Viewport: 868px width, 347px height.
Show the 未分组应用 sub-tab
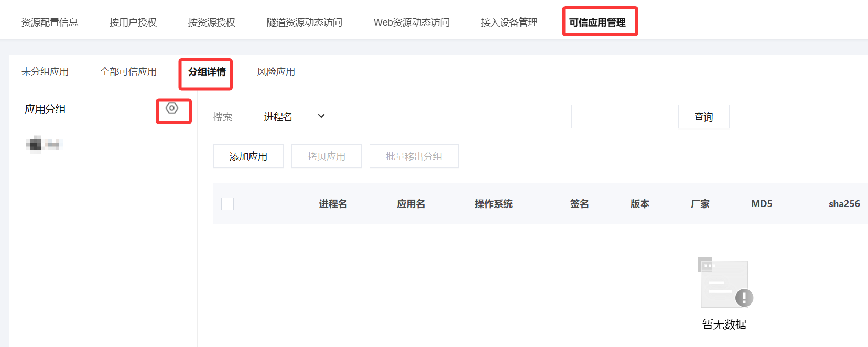click(45, 72)
